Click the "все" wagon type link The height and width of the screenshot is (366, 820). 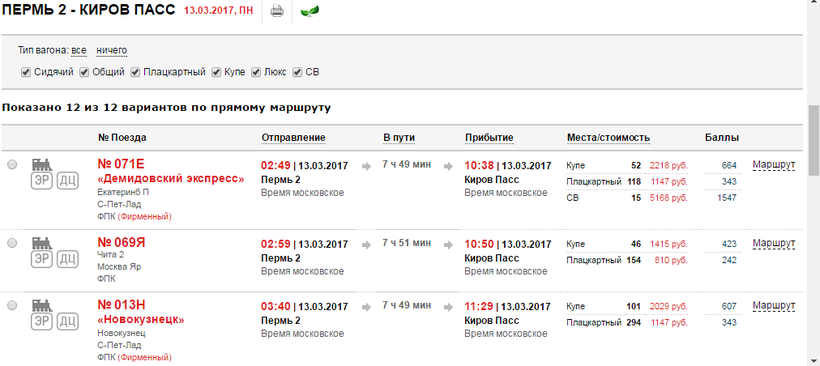click(x=79, y=51)
